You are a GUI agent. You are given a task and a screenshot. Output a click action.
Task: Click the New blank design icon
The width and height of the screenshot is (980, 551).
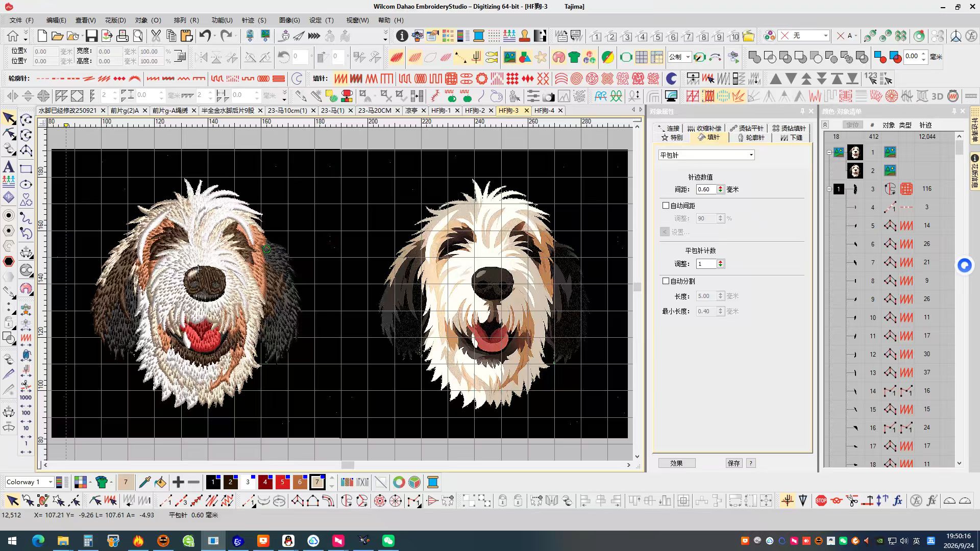(42, 36)
